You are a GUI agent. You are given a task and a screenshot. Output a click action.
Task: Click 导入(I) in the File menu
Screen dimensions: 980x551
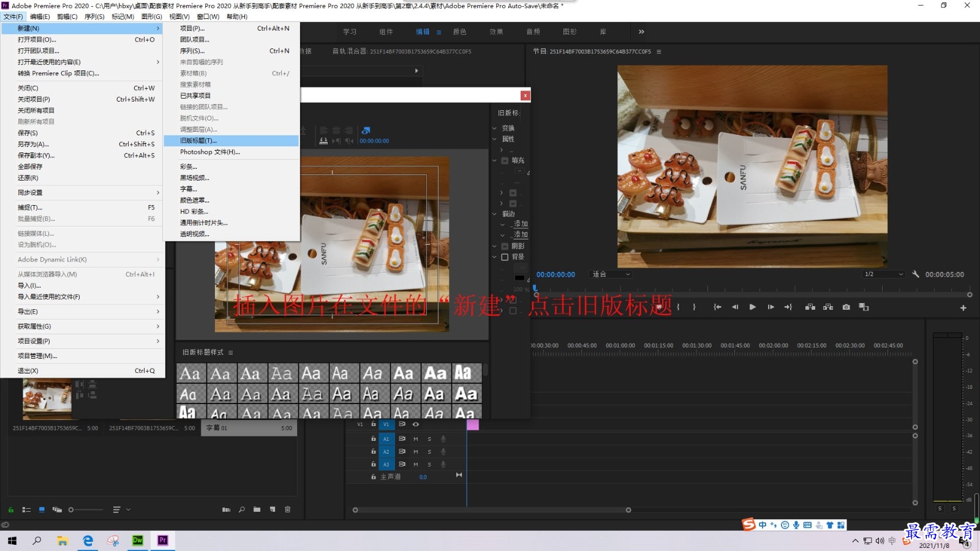(x=83, y=285)
